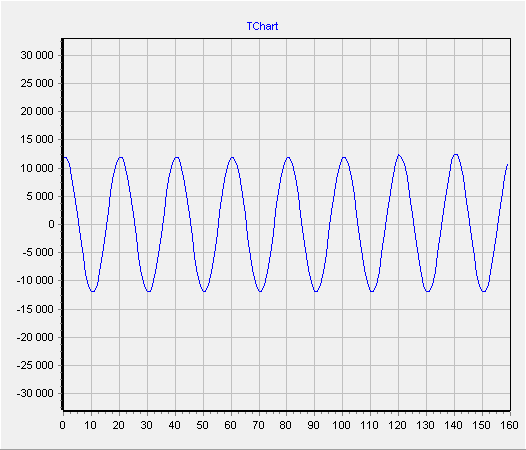The image size is (526, 450).
Task: Click the -10 000 Y-axis label
Action: (35, 281)
